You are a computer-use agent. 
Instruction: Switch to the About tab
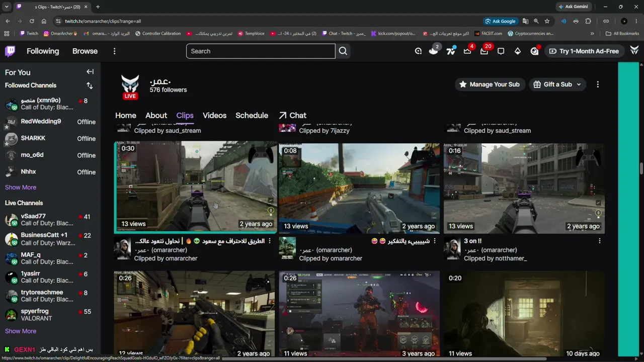pyautogui.click(x=156, y=115)
